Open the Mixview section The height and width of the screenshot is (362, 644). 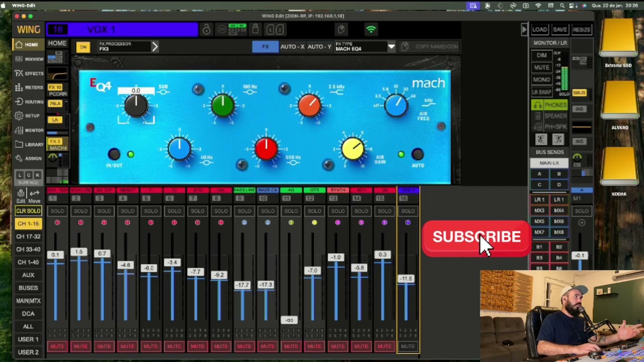(x=28, y=59)
